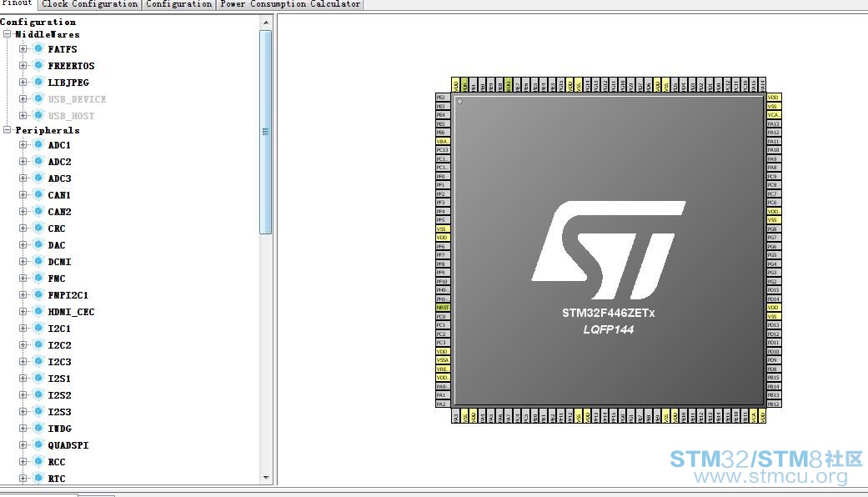
Task: Click the FREERTOS cube icon
Action: [x=38, y=65]
